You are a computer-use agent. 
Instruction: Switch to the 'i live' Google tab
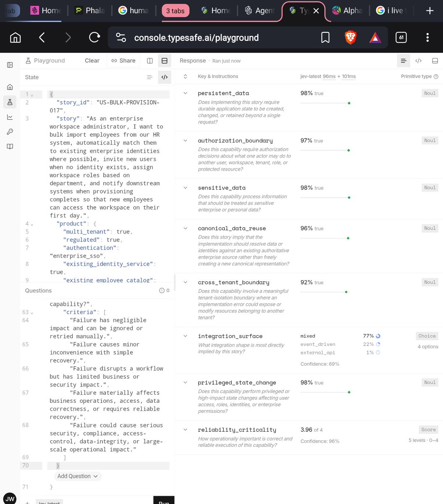point(391,10)
